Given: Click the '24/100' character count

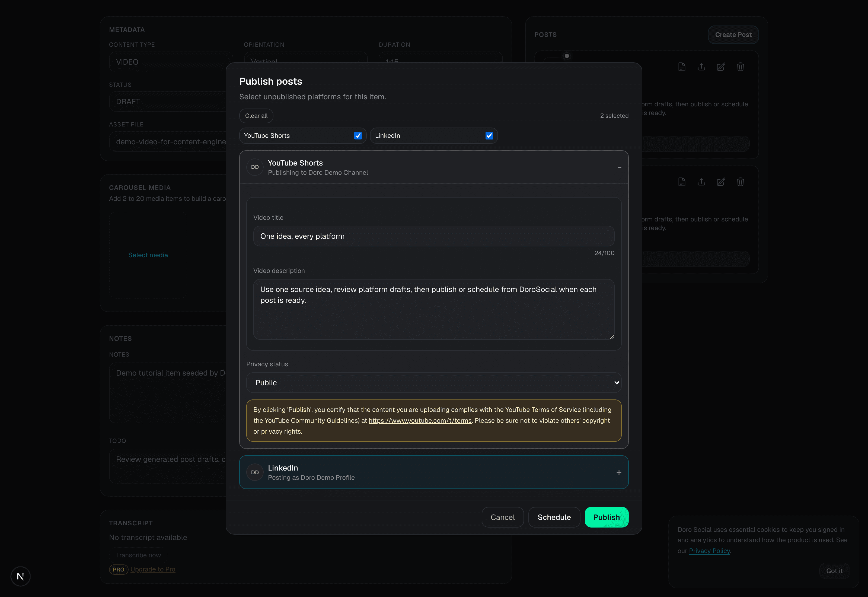Looking at the screenshot, I should pyautogui.click(x=604, y=253).
